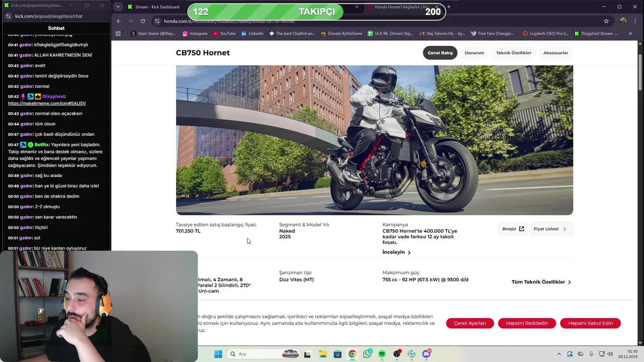Open the Broşür button
The image size is (644, 362).
click(x=513, y=229)
